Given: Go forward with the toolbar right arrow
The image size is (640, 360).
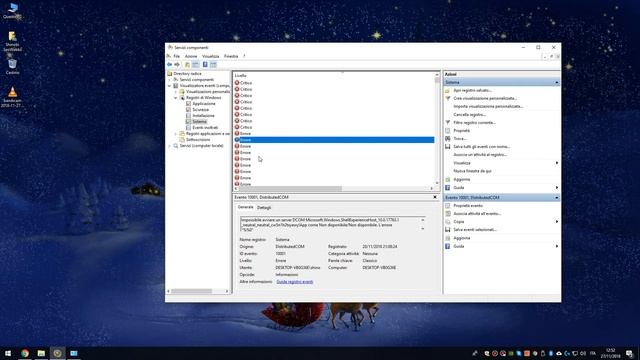Looking at the screenshot, I should point(177,64).
